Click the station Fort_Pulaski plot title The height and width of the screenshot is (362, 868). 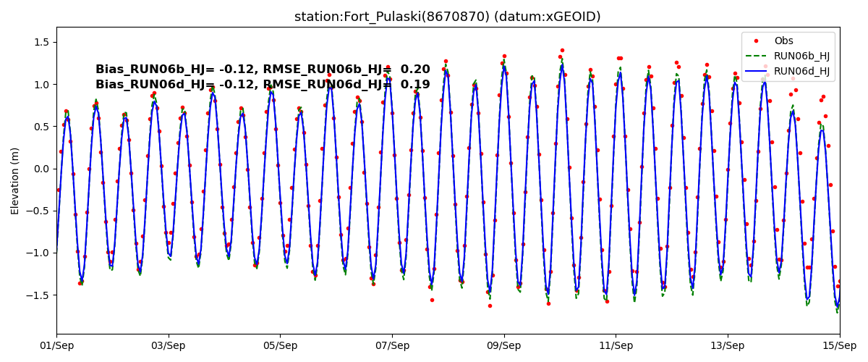click(447, 17)
